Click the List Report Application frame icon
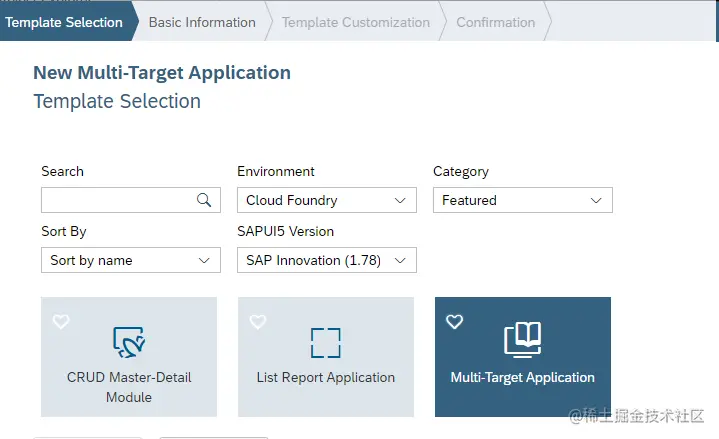The height and width of the screenshot is (439, 719). coord(325,343)
